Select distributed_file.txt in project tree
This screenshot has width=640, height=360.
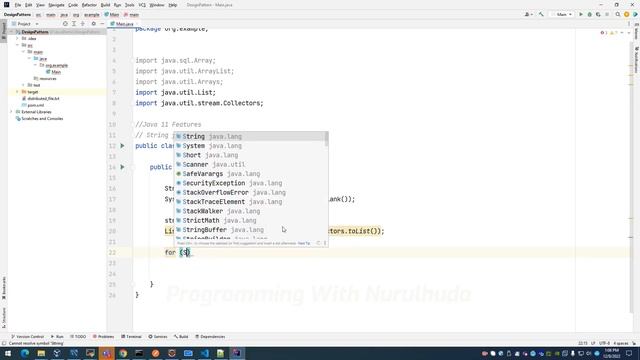pos(40,98)
